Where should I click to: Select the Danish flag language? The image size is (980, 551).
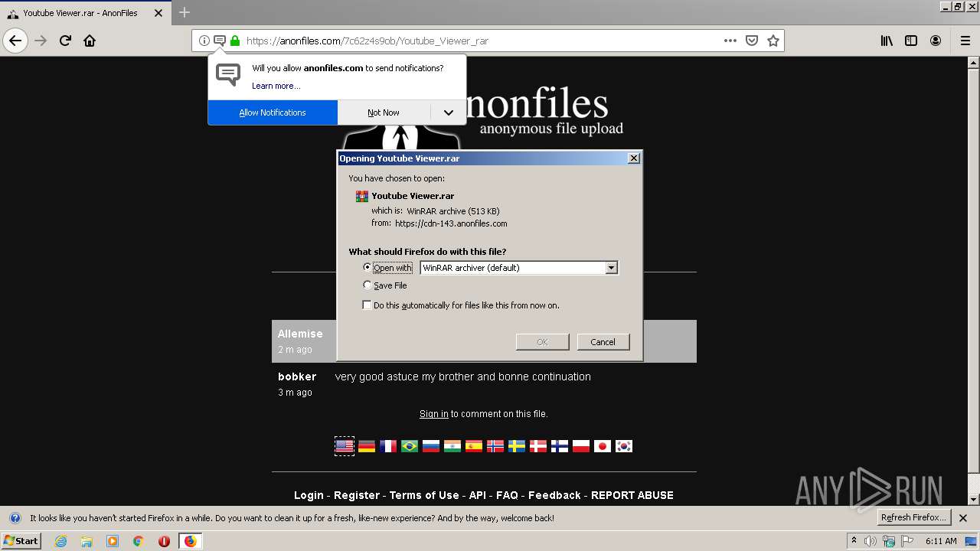538,446
